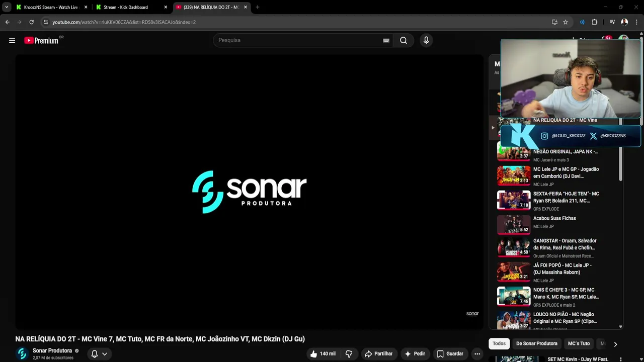
Task: Play Acabou Suas Fichas thumbnail
Action: pos(514,225)
